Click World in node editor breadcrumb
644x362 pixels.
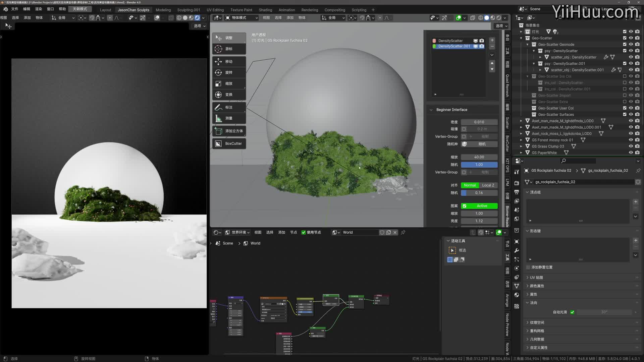coord(255,243)
